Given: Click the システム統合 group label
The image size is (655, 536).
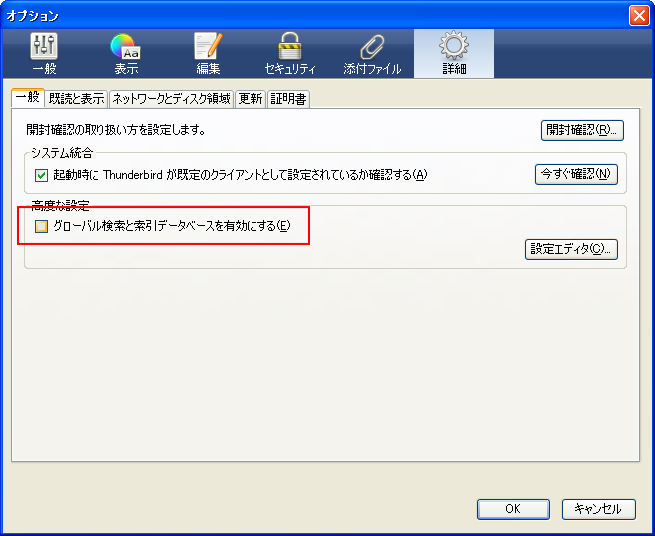Looking at the screenshot, I should [62, 153].
